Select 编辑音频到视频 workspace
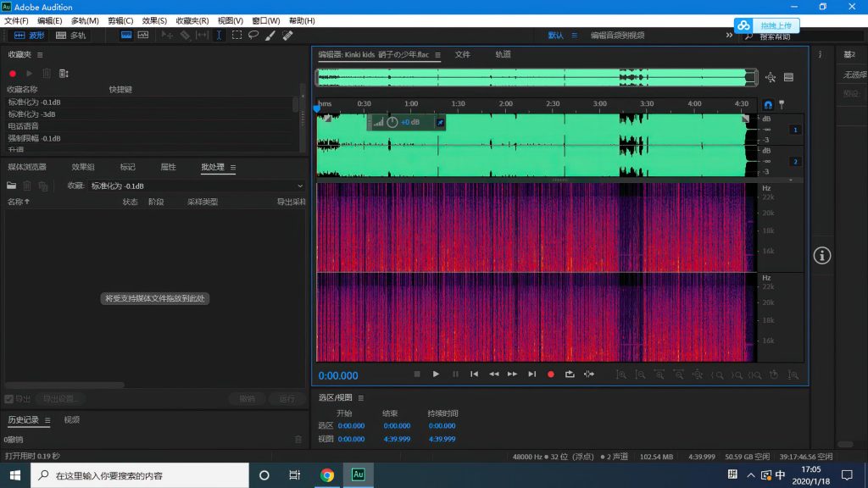868x488 pixels. tap(617, 36)
